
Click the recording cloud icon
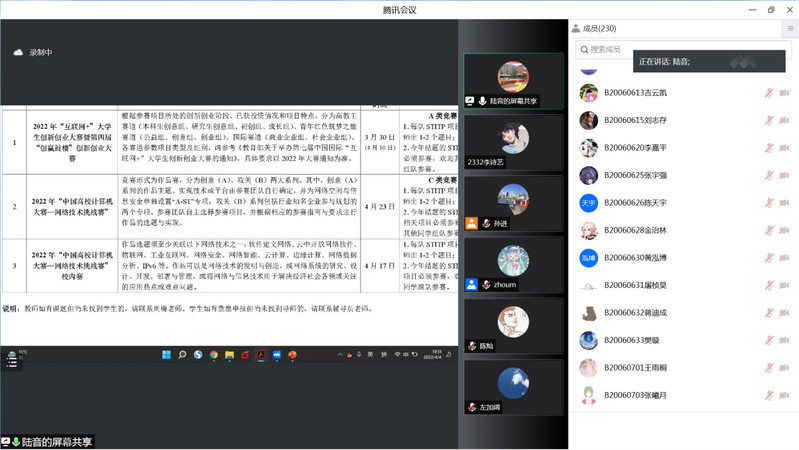pyautogui.click(x=17, y=52)
